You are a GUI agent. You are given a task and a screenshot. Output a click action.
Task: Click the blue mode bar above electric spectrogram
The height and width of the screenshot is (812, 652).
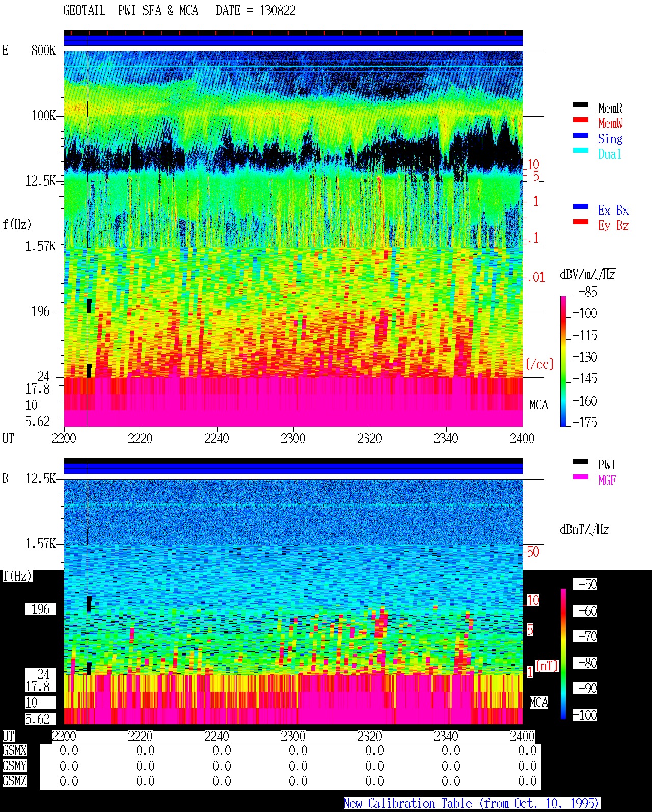point(293,40)
